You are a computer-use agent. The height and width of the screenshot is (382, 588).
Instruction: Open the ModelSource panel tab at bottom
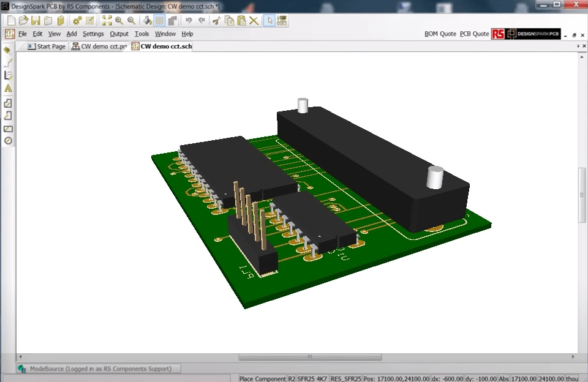tap(99, 369)
